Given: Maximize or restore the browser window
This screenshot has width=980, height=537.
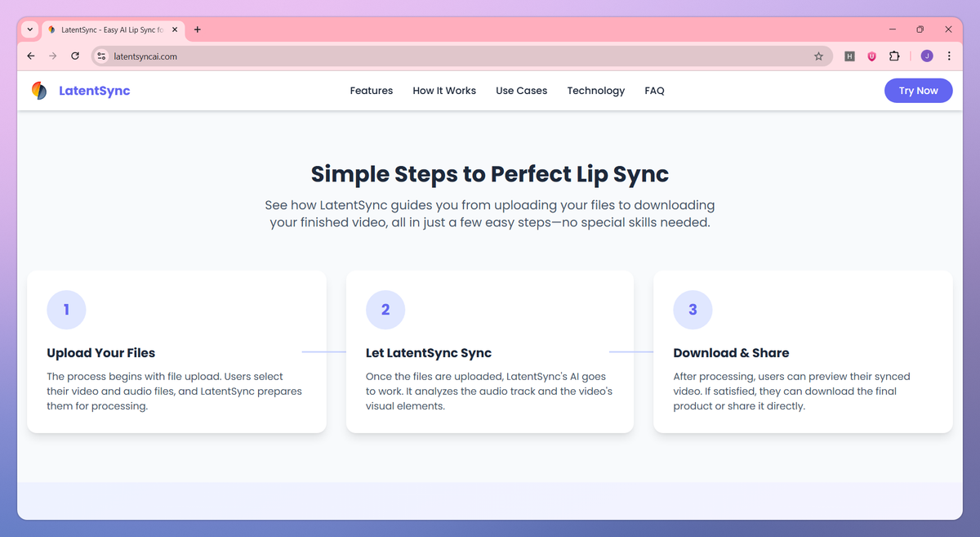Looking at the screenshot, I should [920, 29].
